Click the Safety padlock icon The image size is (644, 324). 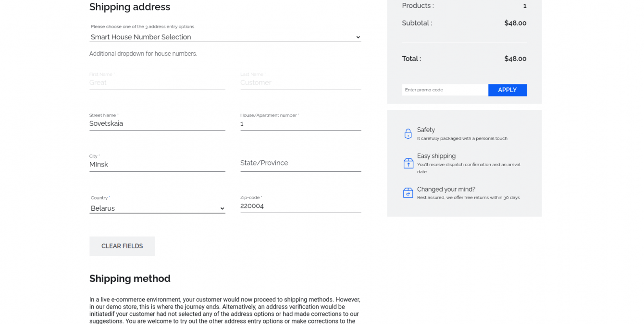[x=408, y=133]
